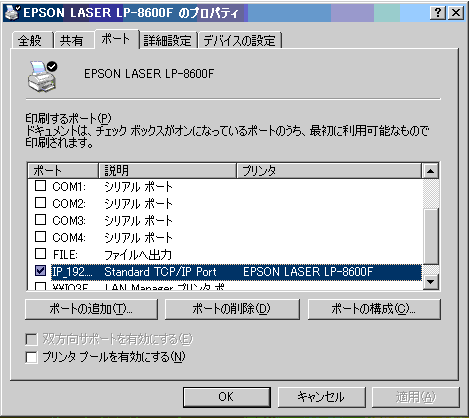The width and height of the screenshot is (469, 418).
Task: Click the 説明 column header
Action: click(168, 171)
